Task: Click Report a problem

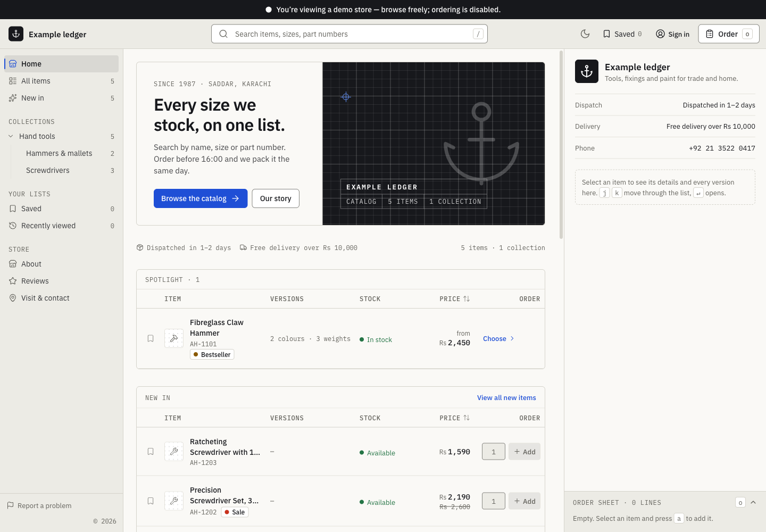Action: click(39, 505)
